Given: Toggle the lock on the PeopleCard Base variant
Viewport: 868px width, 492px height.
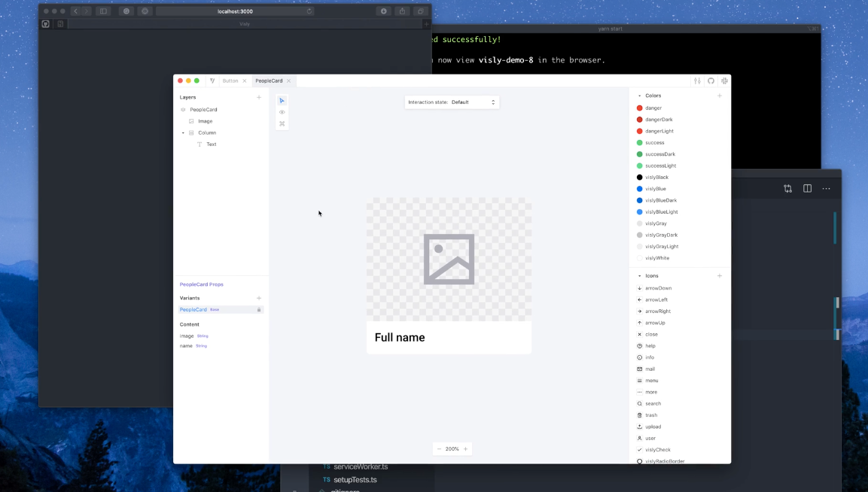Looking at the screenshot, I should [x=260, y=309].
